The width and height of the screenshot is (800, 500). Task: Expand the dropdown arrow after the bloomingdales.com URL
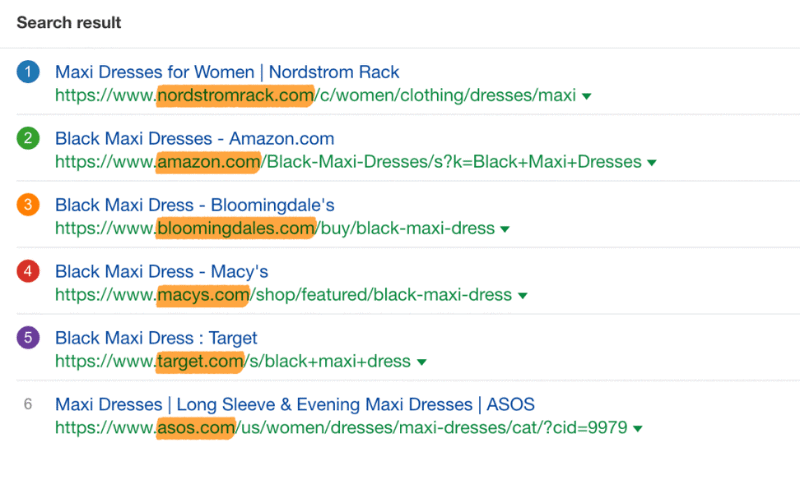pos(505,229)
